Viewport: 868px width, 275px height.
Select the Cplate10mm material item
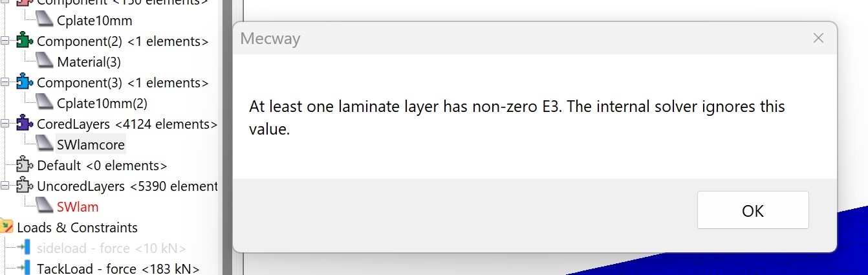pos(94,21)
